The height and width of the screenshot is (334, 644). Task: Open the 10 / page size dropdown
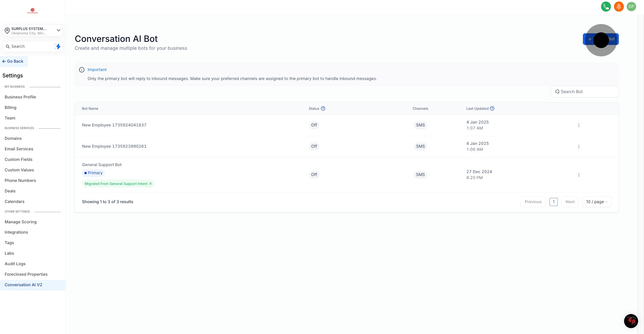[x=596, y=202]
